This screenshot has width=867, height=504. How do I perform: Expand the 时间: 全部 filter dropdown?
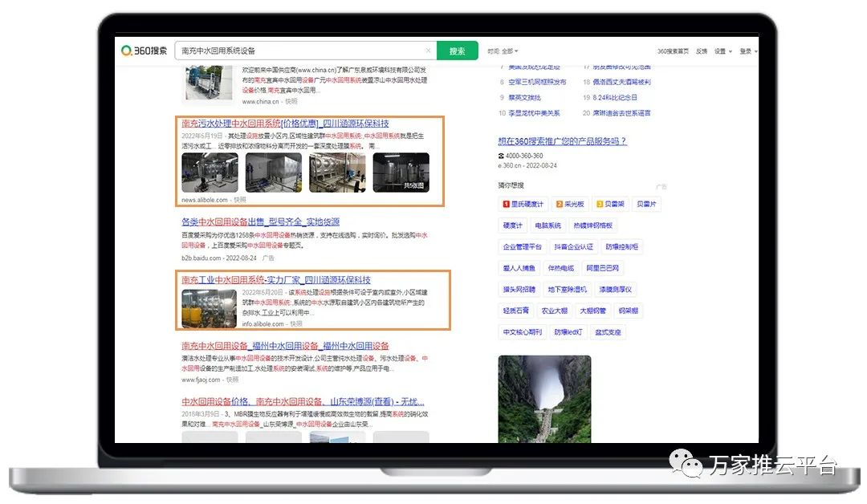point(503,51)
